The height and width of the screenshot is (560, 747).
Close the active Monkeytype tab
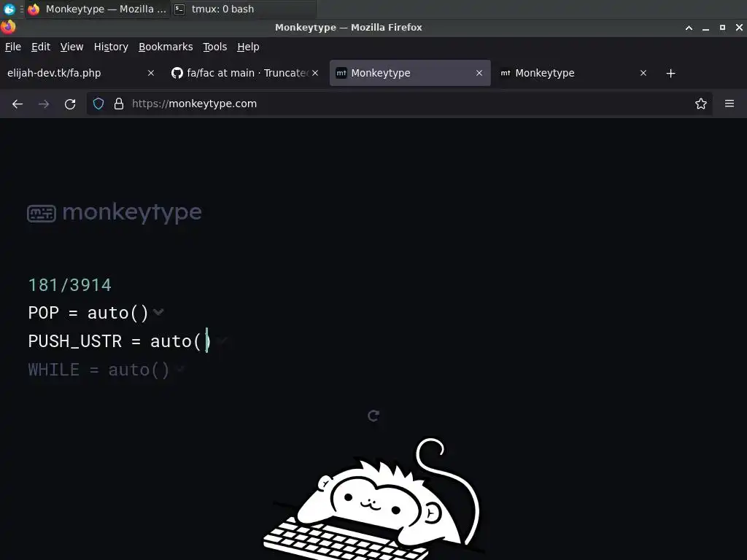(479, 73)
